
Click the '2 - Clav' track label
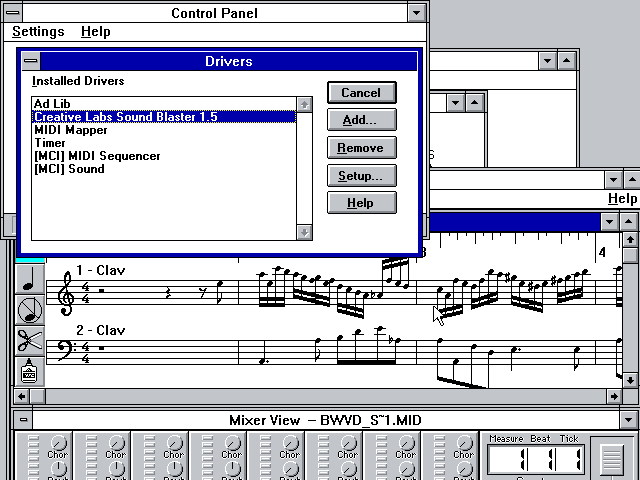coord(100,330)
